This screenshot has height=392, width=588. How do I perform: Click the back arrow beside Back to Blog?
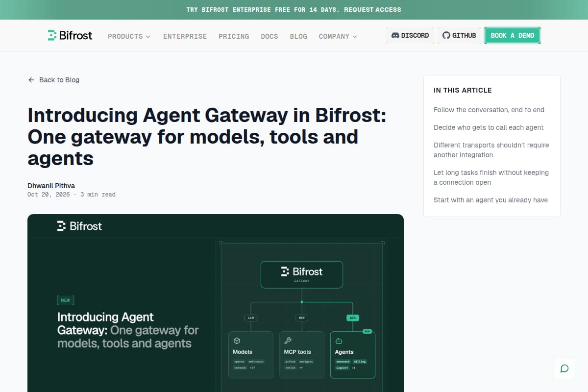31,80
